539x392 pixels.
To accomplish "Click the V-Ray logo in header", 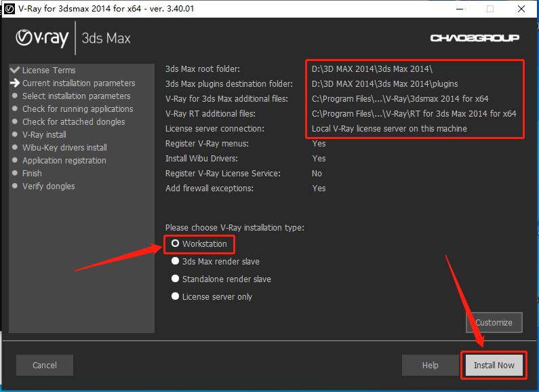I will (x=42, y=38).
